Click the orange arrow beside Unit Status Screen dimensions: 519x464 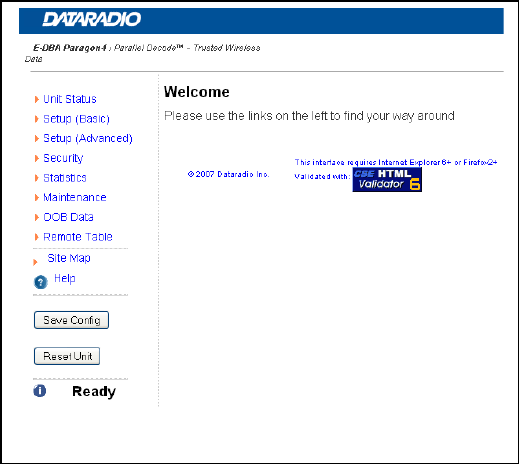[37, 99]
